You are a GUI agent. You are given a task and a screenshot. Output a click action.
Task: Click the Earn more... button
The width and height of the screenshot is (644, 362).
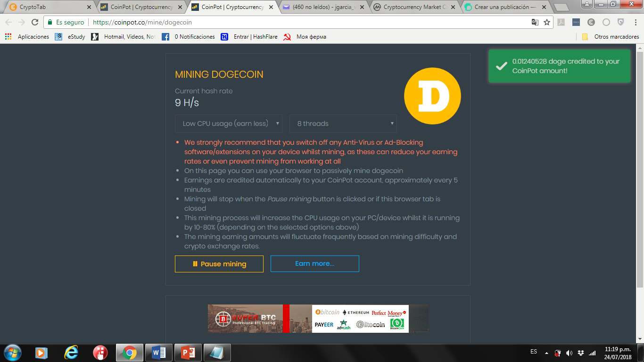point(315,263)
